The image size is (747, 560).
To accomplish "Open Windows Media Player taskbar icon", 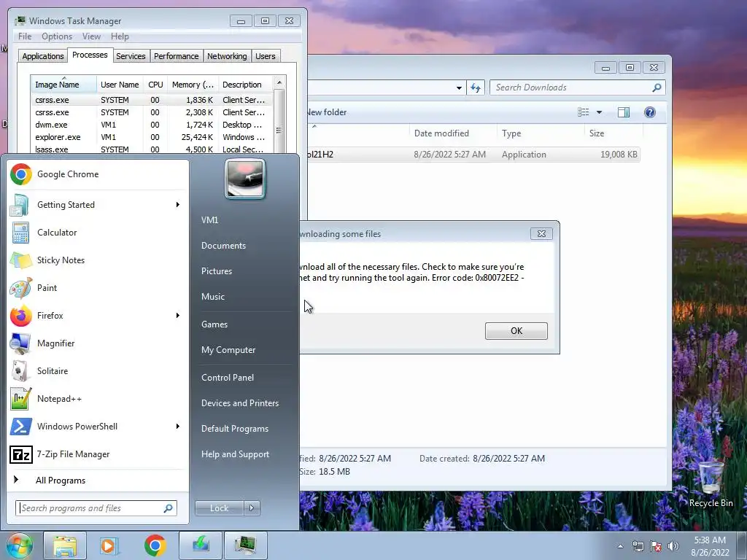I will pyautogui.click(x=109, y=545).
